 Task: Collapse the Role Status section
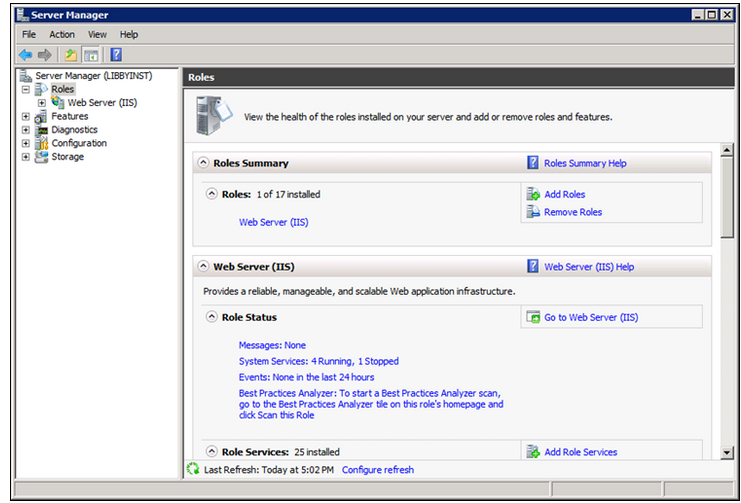(211, 317)
